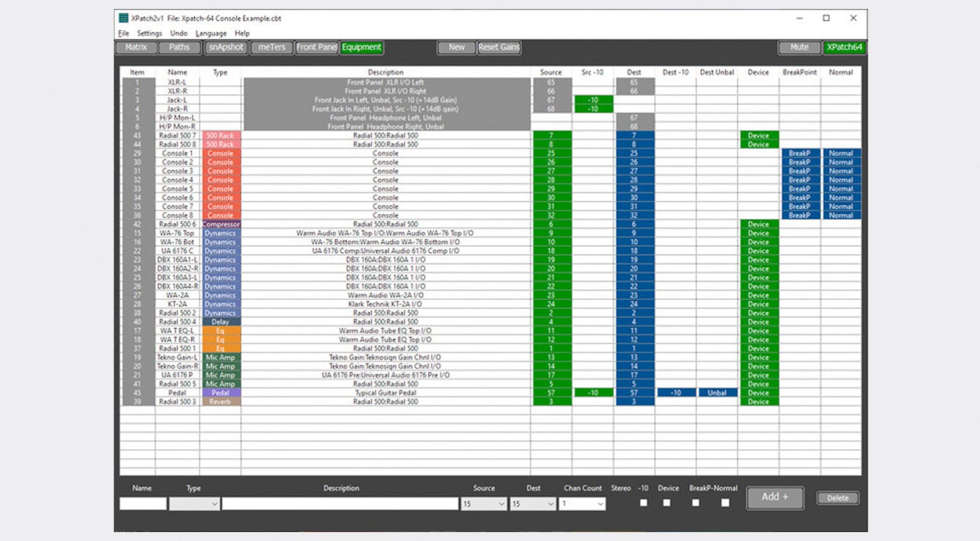Click the Delete button
Image resolution: width=980 pixels, height=541 pixels.
838,498
